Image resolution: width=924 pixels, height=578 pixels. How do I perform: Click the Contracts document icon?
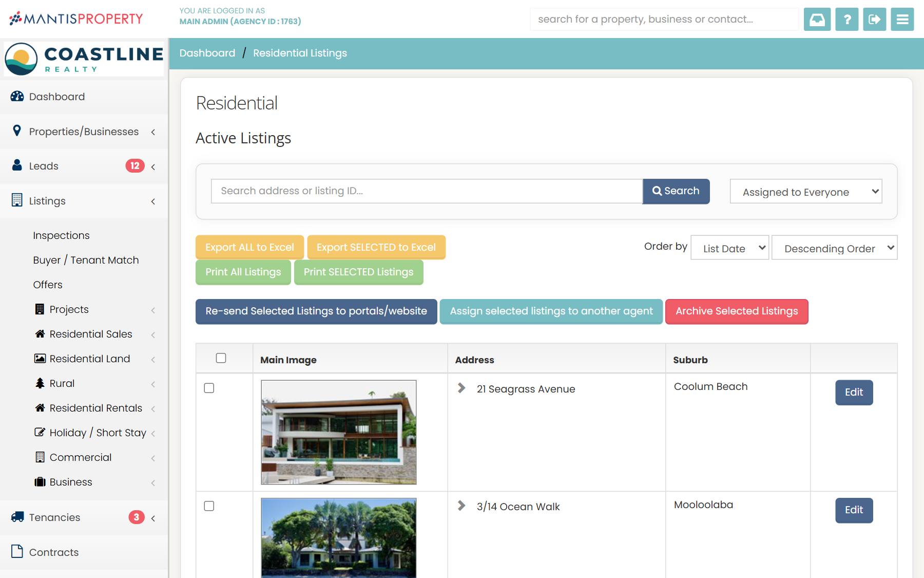coord(17,551)
